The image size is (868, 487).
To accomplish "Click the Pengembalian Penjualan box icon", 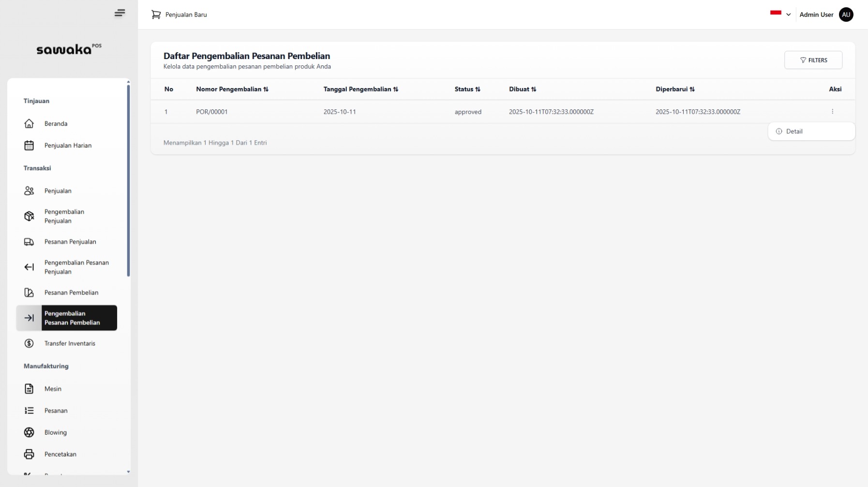I will (29, 216).
